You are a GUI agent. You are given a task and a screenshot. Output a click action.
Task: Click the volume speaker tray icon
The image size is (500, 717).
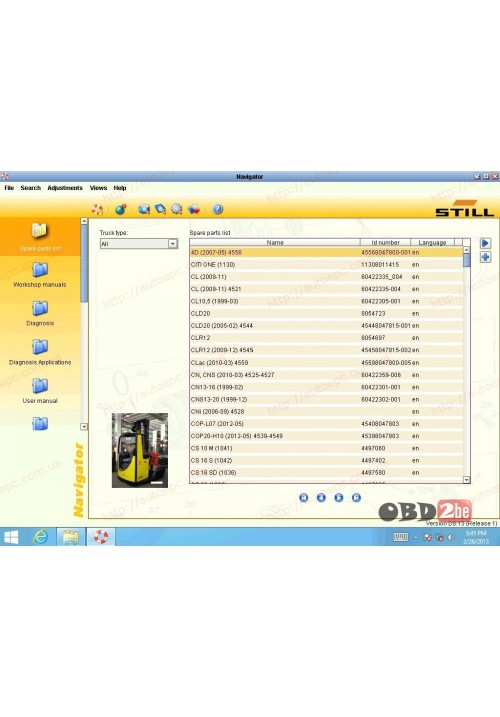coord(451,537)
